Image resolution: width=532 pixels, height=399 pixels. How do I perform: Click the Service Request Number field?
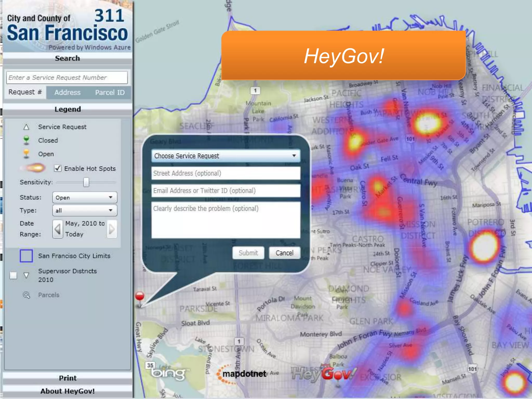(x=67, y=77)
